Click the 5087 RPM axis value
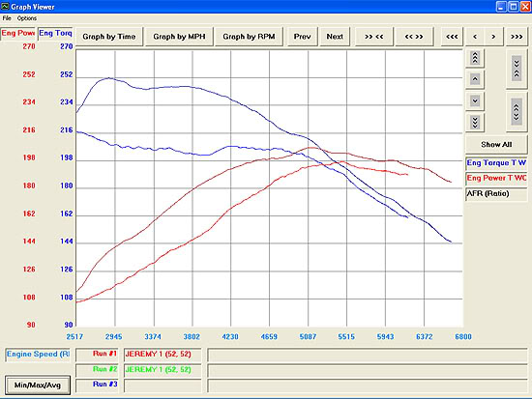This screenshot has width=532, height=399. (308, 337)
